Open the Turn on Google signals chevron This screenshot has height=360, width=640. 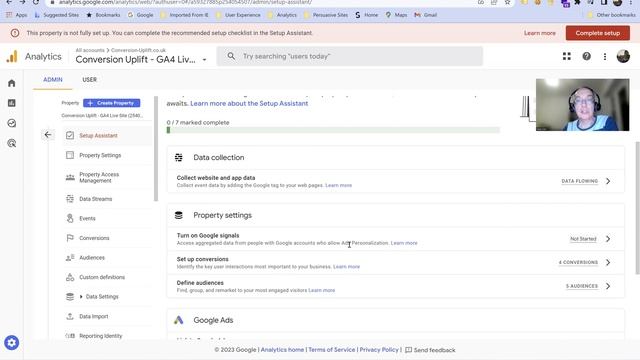pyautogui.click(x=608, y=239)
